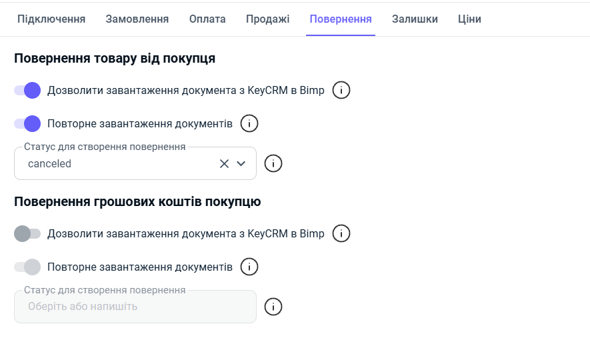Open the Оплата tab

point(207,19)
